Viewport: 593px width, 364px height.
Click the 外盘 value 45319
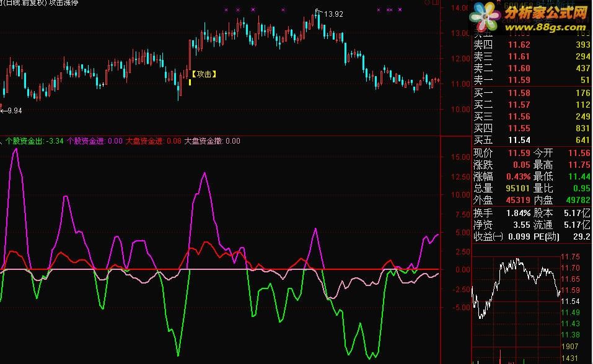pos(518,200)
